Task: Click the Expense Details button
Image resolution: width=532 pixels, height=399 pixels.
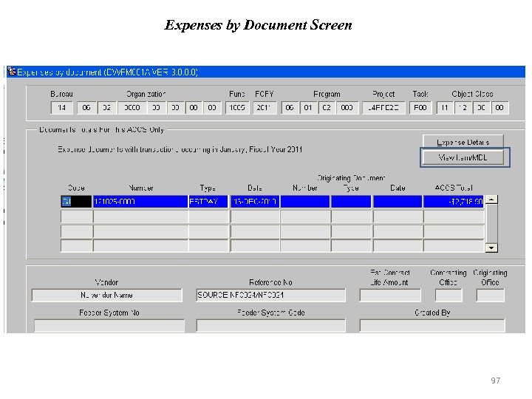Action: 463,141
